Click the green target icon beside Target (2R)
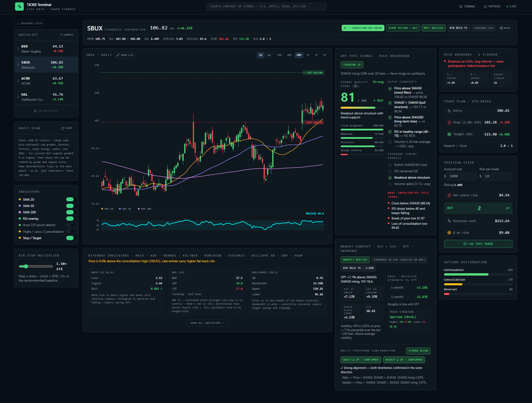This screenshot has width=532, height=403. pyautogui.click(x=449, y=134)
